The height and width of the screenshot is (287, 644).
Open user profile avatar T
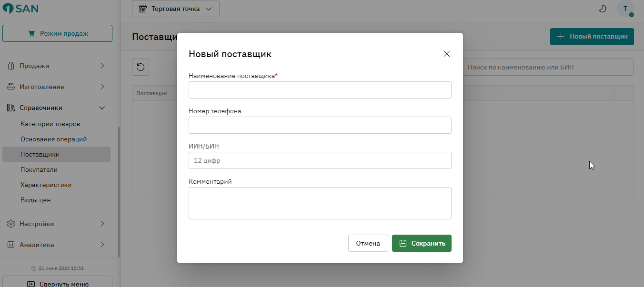click(625, 9)
